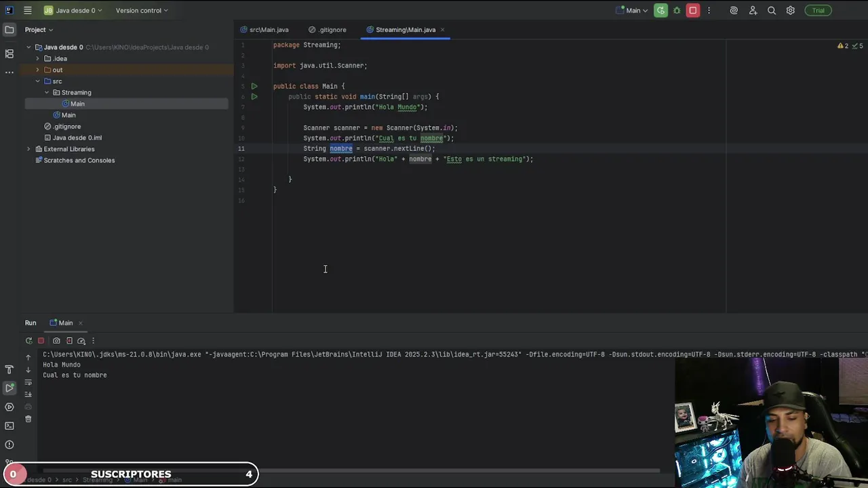Close the Main tab in Run panel

80,323
